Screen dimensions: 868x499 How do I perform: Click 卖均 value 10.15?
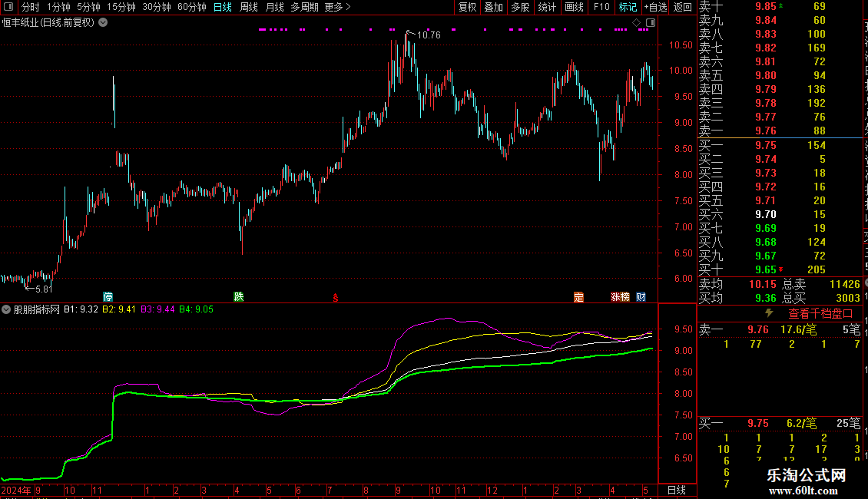click(x=763, y=284)
